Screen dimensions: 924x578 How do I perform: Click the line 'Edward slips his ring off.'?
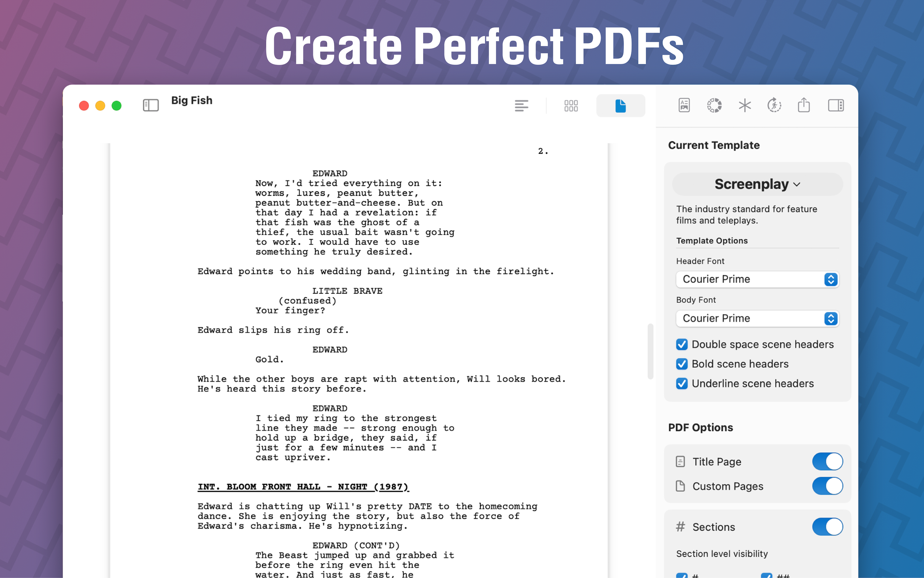click(x=273, y=330)
